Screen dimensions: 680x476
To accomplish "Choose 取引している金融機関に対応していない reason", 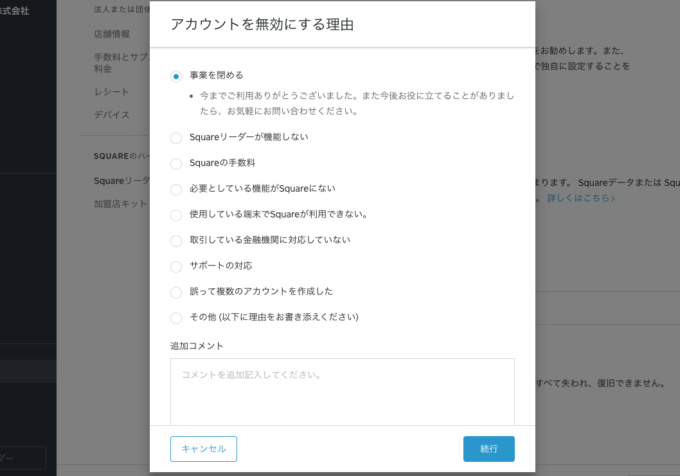I will pos(176,241).
